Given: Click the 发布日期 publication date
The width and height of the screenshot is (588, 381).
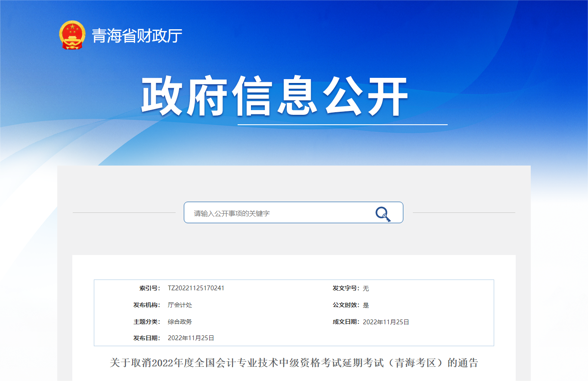Looking at the screenshot, I should point(192,338).
